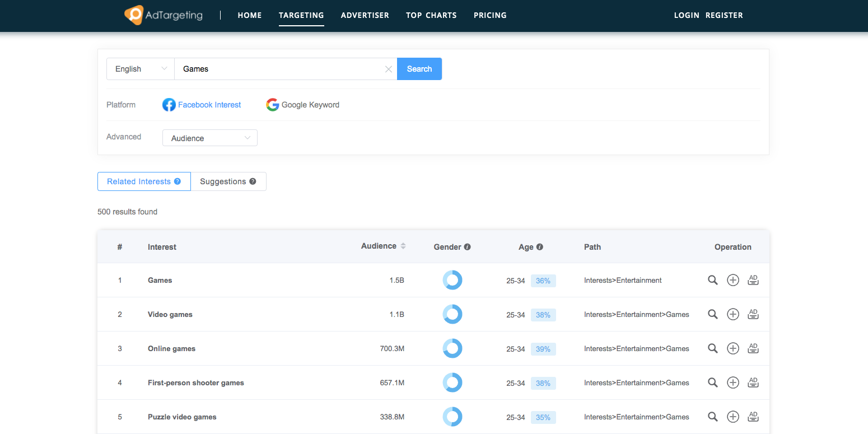This screenshot has width=868, height=434.
Task: Click search icon in First-person shooter row
Action: click(x=713, y=382)
